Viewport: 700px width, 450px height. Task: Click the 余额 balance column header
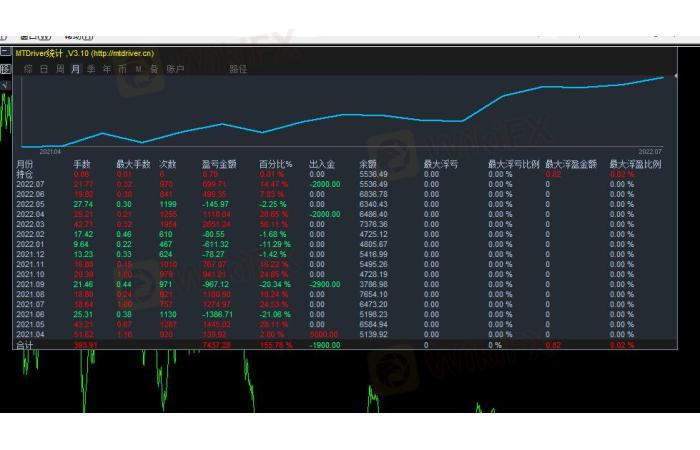pyautogui.click(x=368, y=164)
